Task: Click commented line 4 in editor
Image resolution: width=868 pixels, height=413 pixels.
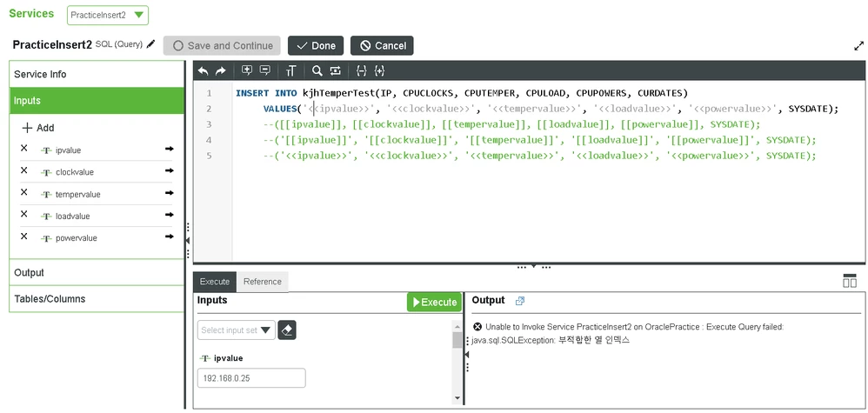Action: point(540,140)
